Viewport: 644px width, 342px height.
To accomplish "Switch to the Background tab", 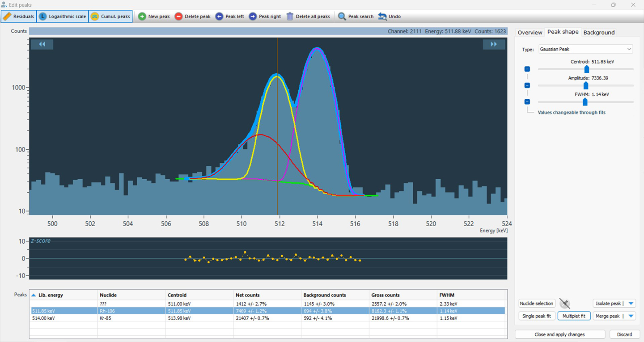I will point(599,33).
